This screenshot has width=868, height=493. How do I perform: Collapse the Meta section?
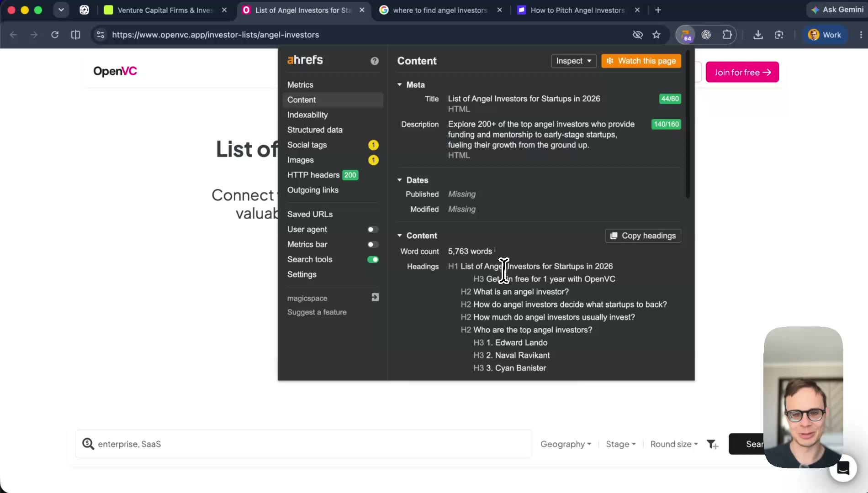click(400, 85)
